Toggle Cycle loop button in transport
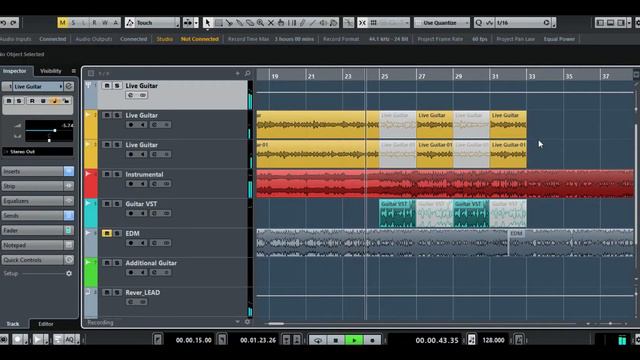Image resolution: width=640 pixels, height=360 pixels. pos(317,340)
